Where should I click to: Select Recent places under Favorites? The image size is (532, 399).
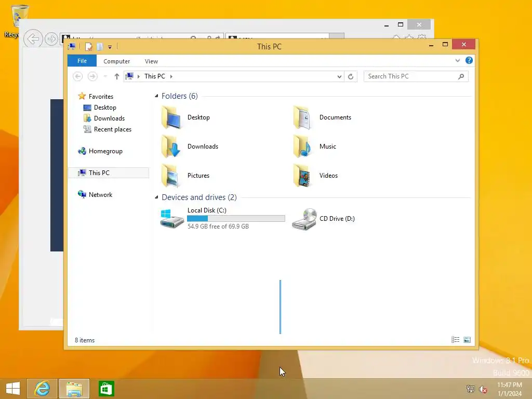(113, 129)
